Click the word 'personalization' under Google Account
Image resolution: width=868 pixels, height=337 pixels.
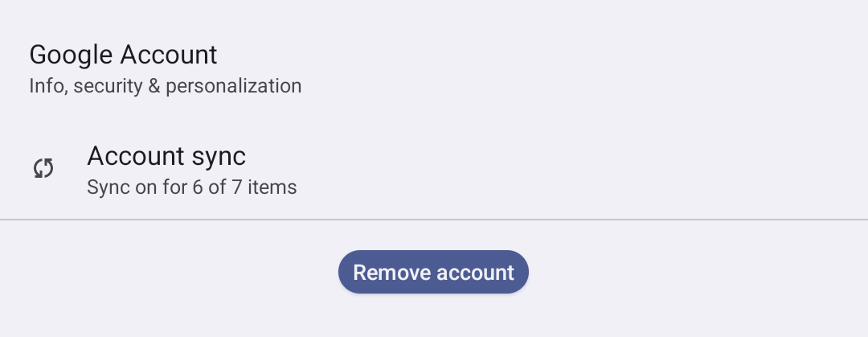click(x=234, y=87)
